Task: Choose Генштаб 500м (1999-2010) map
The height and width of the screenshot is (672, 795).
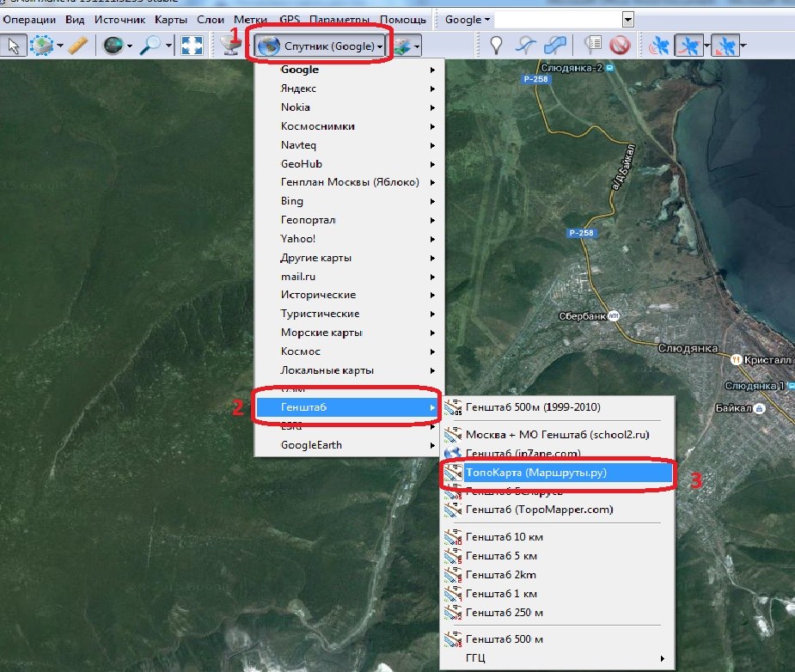Action: (x=557, y=407)
